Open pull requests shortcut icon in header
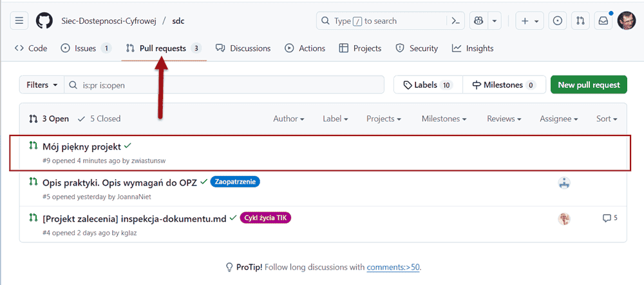644x285 pixels. click(580, 21)
